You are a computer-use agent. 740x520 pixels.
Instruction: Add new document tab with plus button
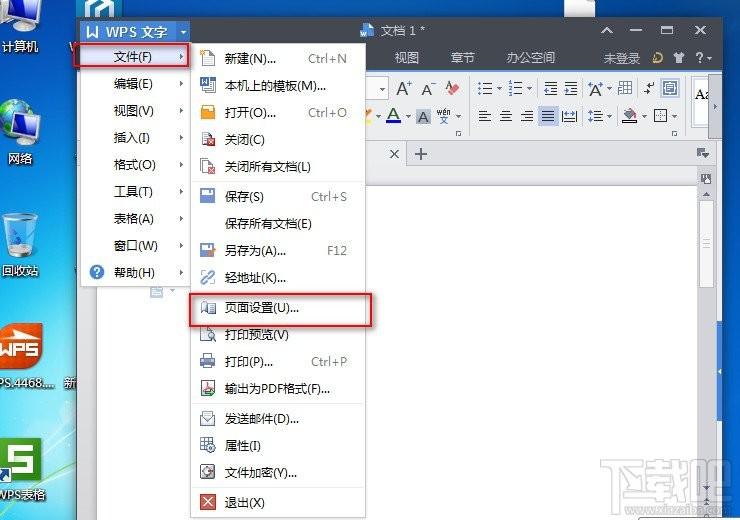(421, 154)
